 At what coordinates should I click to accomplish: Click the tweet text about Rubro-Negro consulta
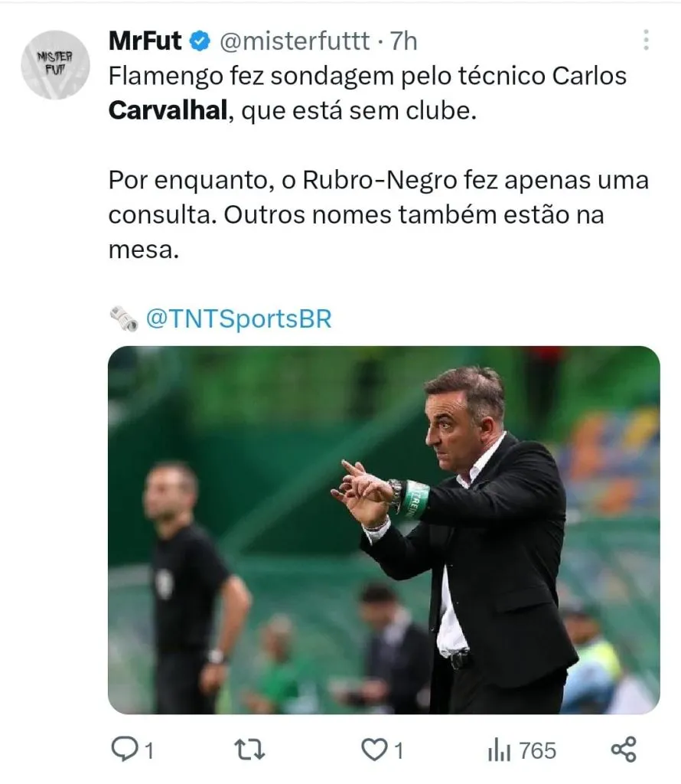(378, 214)
